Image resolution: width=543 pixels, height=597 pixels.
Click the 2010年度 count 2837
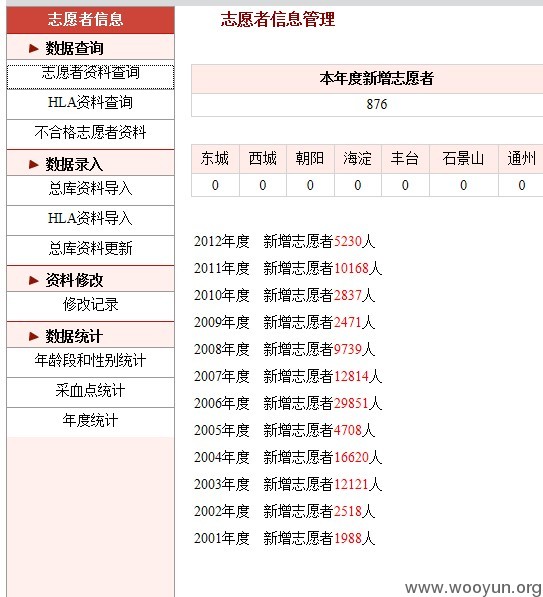tap(348, 295)
